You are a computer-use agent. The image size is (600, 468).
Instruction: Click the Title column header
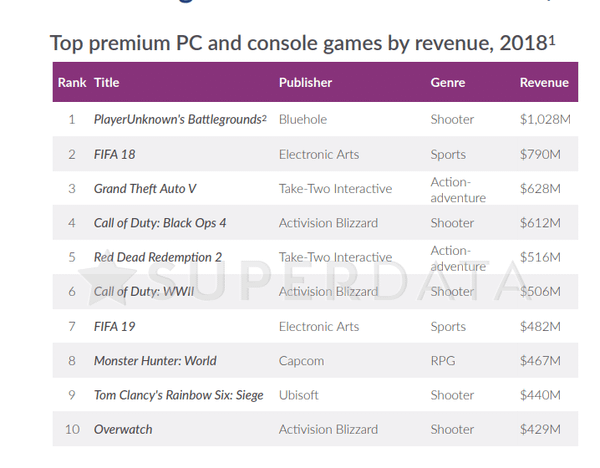pos(107,83)
